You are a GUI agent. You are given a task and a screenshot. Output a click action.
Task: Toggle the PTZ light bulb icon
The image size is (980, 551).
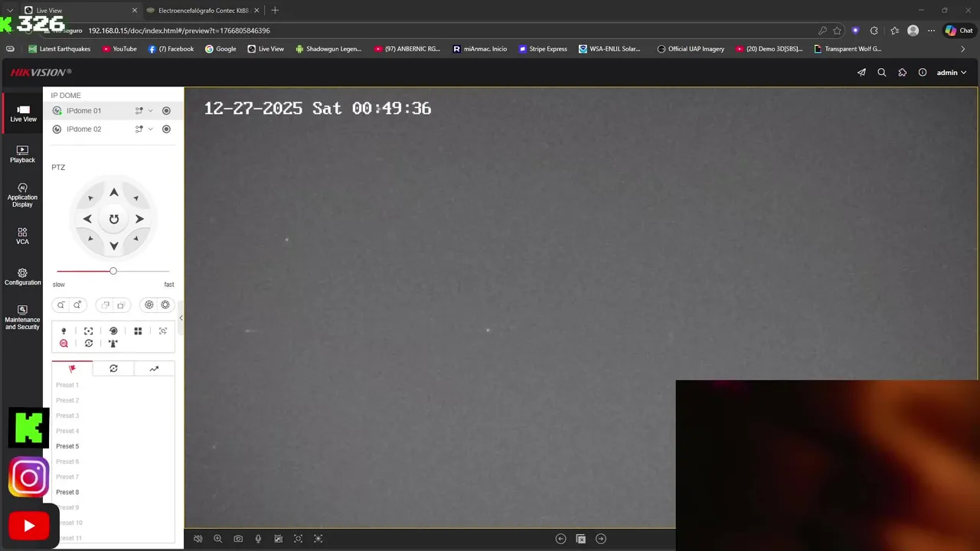point(64,331)
